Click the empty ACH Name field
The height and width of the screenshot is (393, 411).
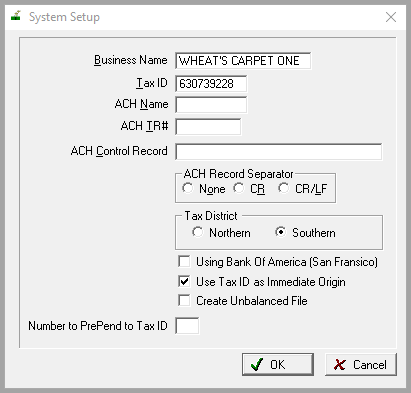tap(211, 105)
